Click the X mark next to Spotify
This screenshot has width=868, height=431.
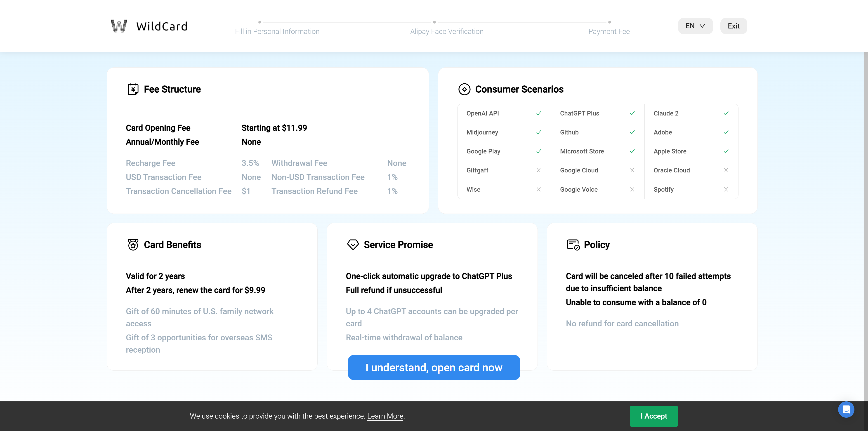pos(726,189)
